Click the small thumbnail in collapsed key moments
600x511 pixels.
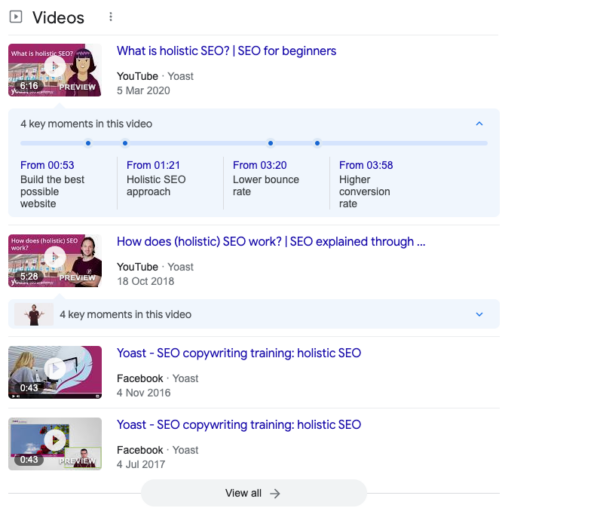click(35, 314)
